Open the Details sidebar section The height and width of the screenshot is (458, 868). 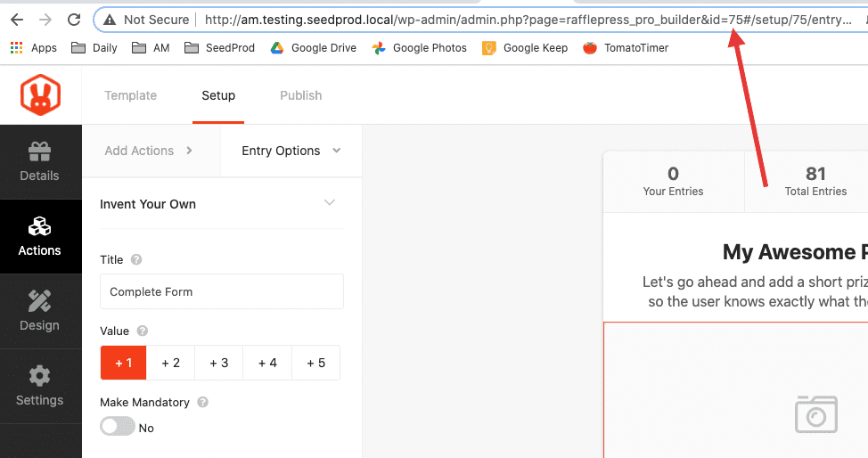(40, 161)
